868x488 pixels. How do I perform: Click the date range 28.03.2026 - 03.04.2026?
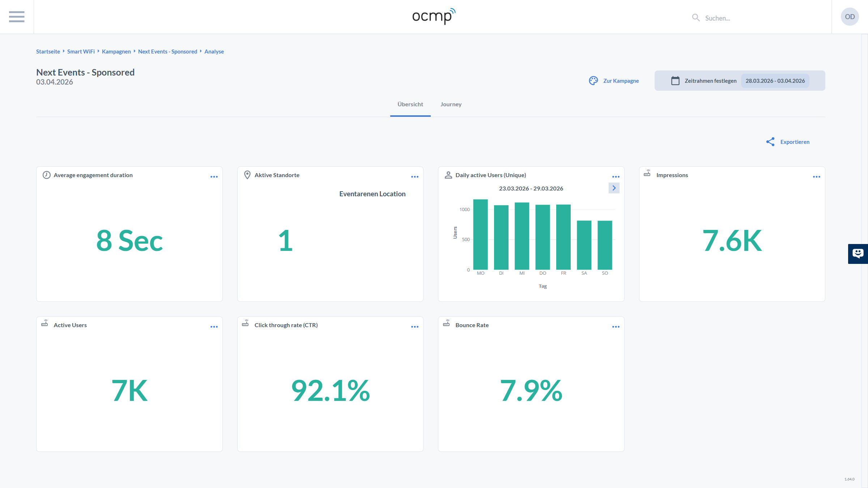pos(775,81)
